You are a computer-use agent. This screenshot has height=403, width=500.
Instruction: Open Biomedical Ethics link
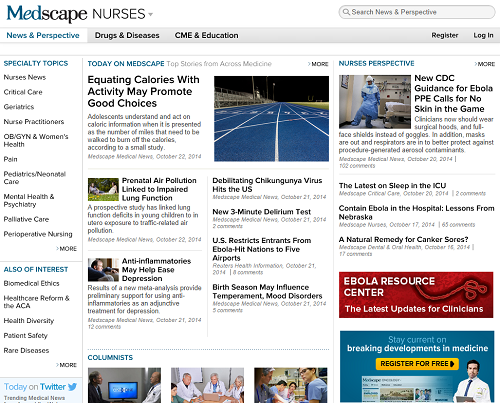click(31, 283)
